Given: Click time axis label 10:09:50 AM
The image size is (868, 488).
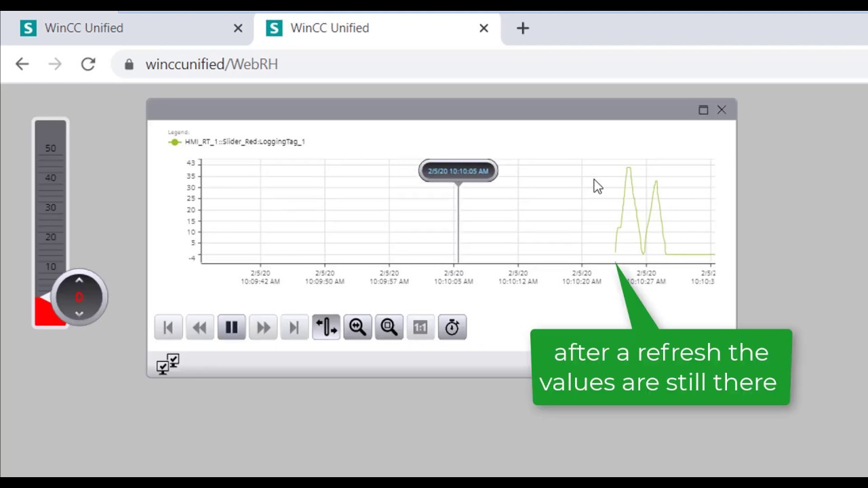Looking at the screenshot, I should [x=325, y=277].
